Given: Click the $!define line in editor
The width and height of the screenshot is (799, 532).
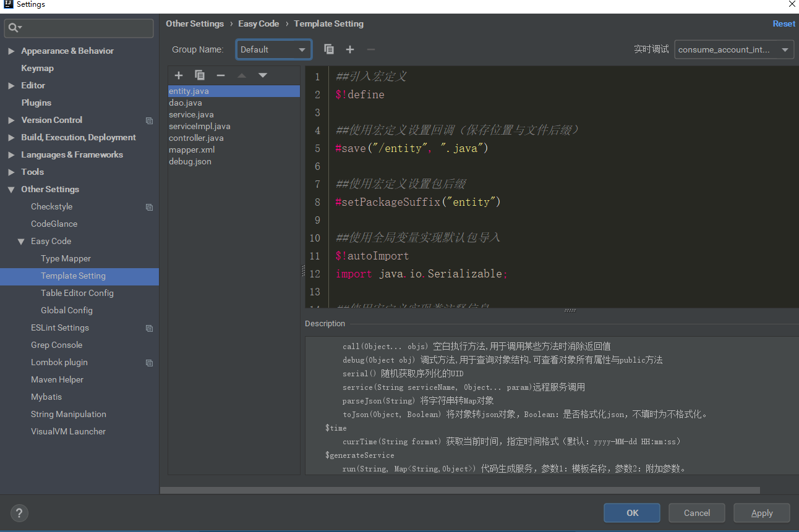Looking at the screenshot, I should point(360,95).
